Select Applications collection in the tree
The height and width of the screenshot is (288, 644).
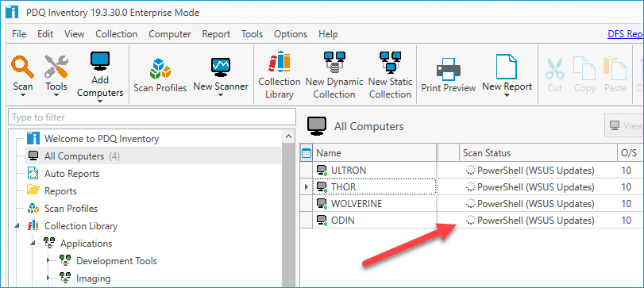[x=86, y=244]
